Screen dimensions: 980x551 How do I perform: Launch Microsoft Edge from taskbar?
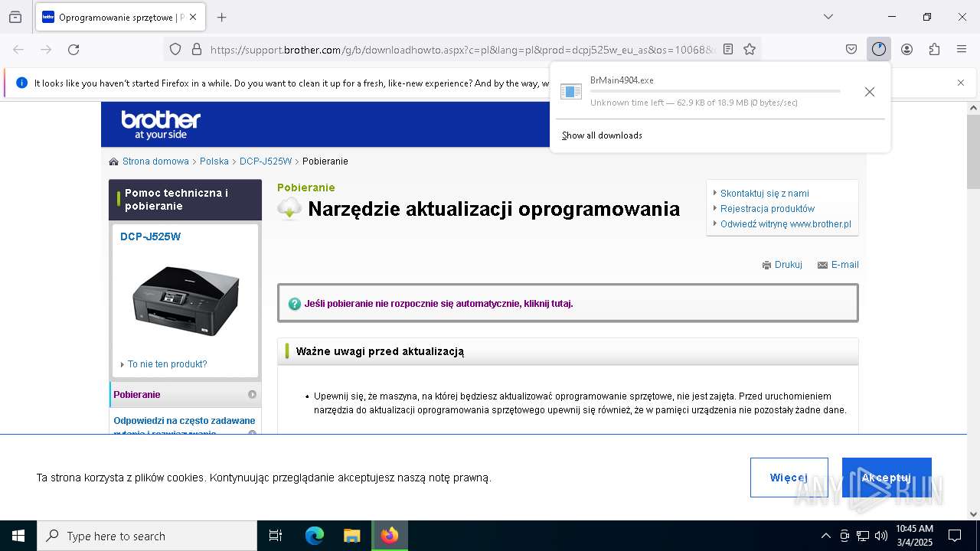coord(315,536)
